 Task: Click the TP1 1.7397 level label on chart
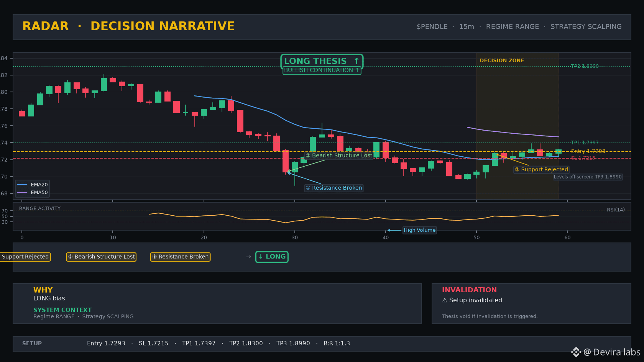[585, 143]
